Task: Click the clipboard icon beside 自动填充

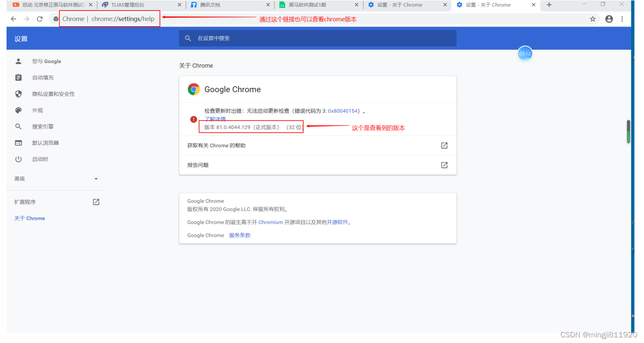Action: click(x=18, y=77)
